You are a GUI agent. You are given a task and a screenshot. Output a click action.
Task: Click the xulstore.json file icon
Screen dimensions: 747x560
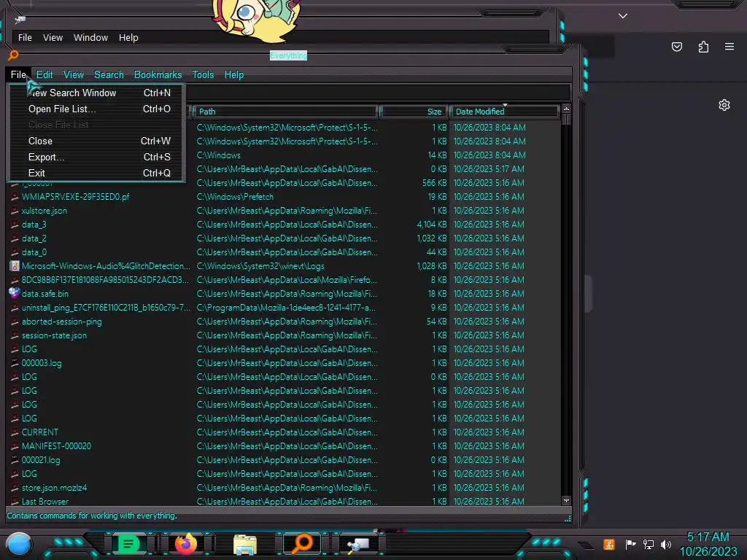click(15, 211)
